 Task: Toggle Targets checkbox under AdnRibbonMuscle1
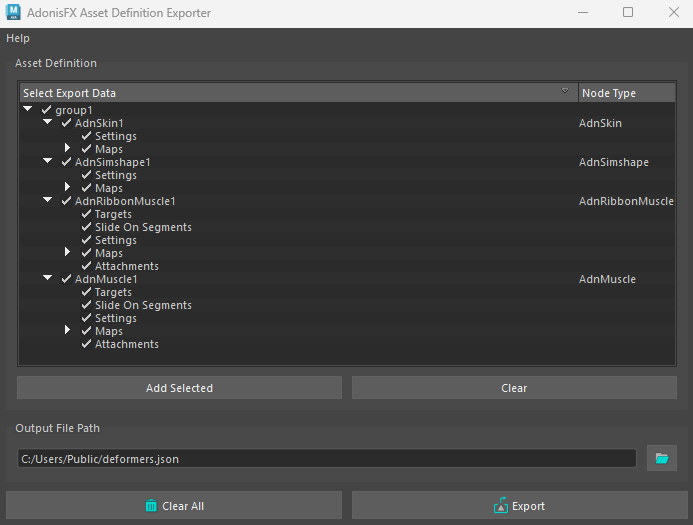click(x=86, y=214)
